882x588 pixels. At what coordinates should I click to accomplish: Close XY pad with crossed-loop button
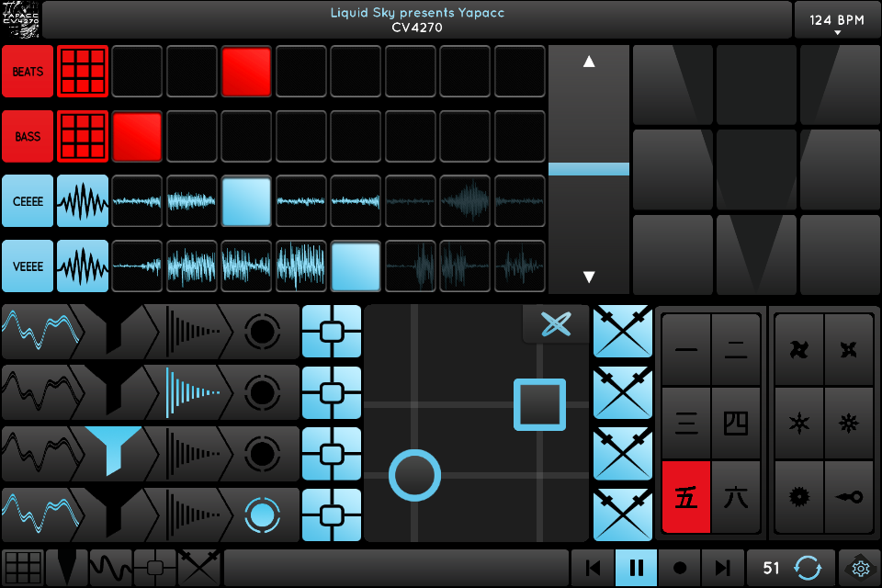point(556,324)
